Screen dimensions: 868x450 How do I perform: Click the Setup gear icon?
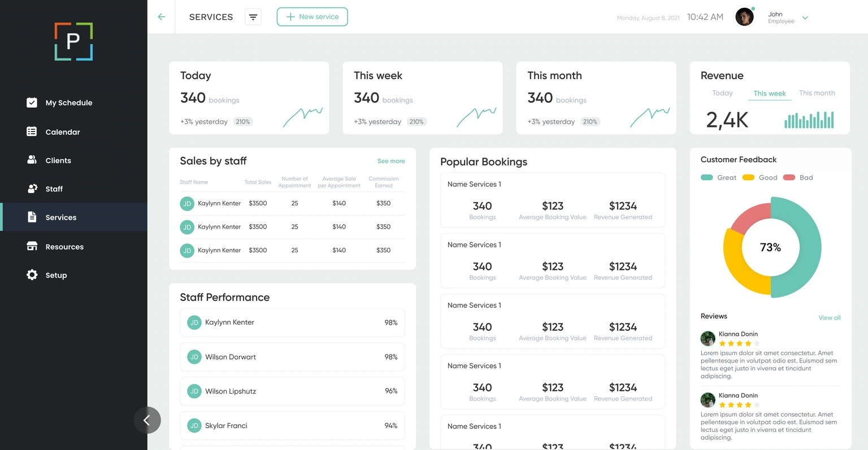click(32, 275)
